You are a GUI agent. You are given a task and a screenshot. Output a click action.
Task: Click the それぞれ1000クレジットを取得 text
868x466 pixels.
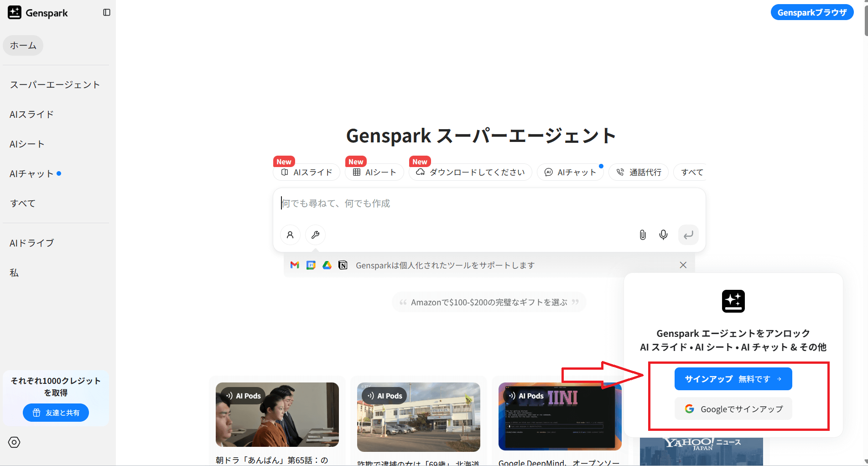tap(56, 387)
